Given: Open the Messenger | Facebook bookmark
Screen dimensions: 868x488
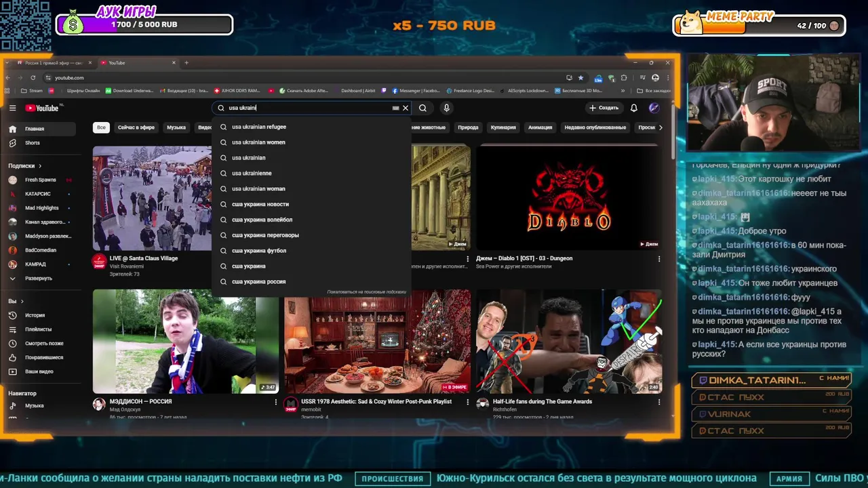Looking at the screenshot, I should 416,91.
